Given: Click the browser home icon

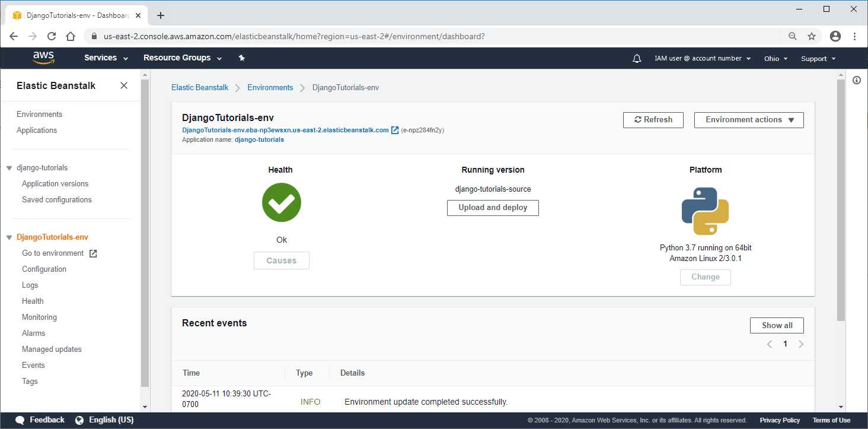Looking at the screenshot, I should (x=71, y=36).
